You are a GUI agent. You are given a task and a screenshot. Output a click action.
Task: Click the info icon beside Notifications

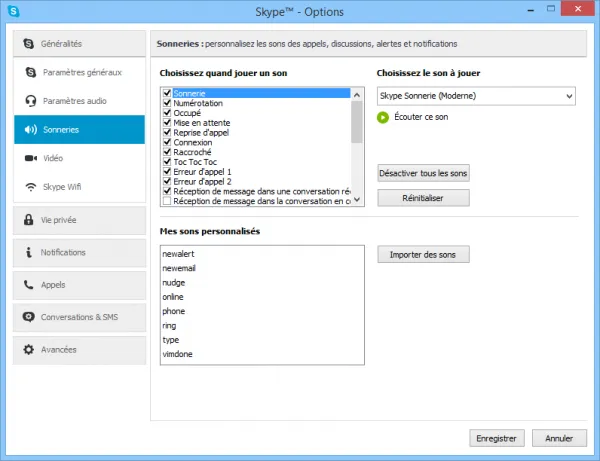(29, 252)
